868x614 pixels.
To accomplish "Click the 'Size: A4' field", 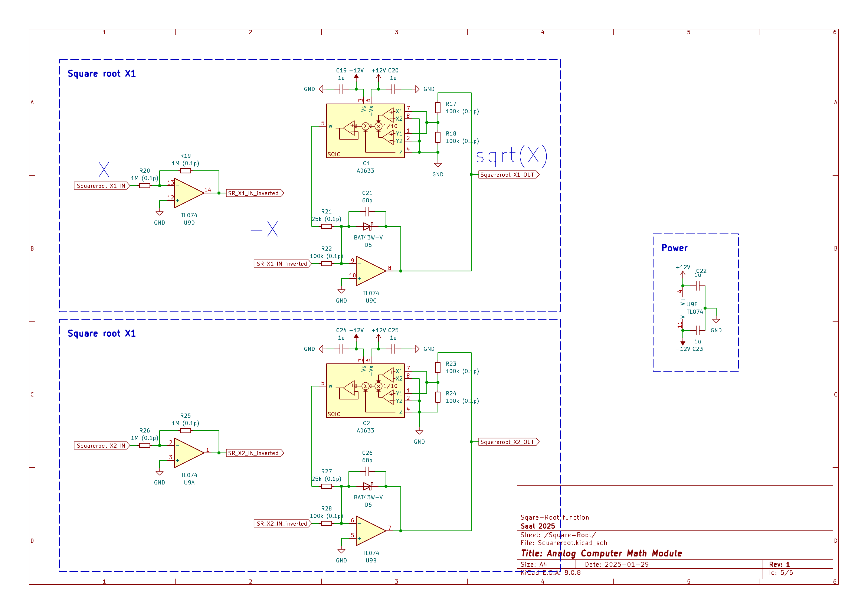I will (534, 565).
